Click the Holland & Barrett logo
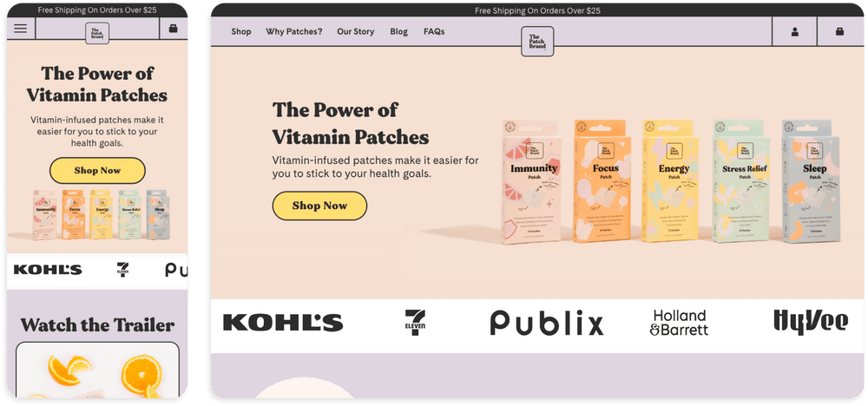Screen dimensions: 868x406 pos(680,323)
